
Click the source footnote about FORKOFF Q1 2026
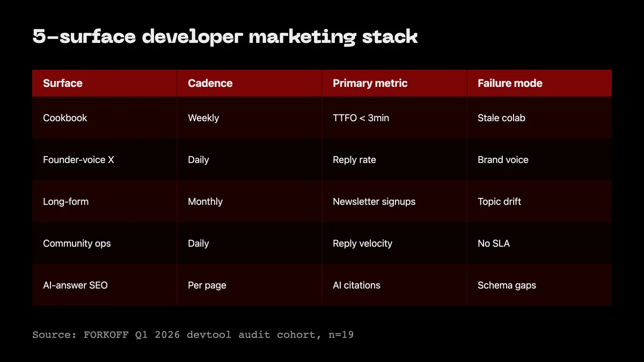point(193,335)
